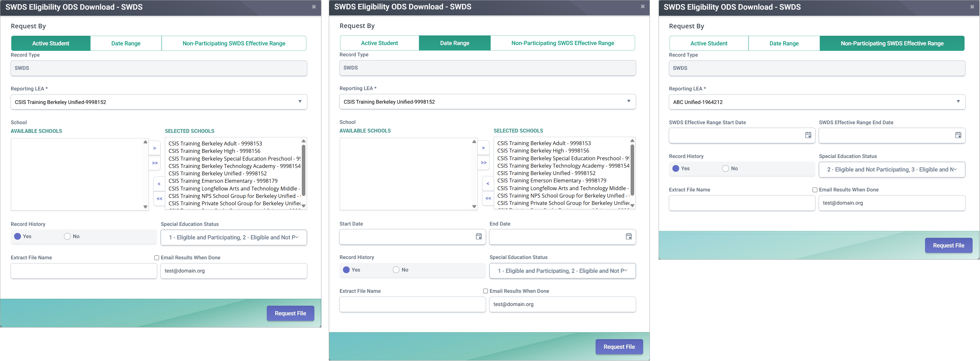Click the double-left arrow to remove all schools
Image resolution: width=980 pixels, height=361 pixels.
(x=159, y=199)
